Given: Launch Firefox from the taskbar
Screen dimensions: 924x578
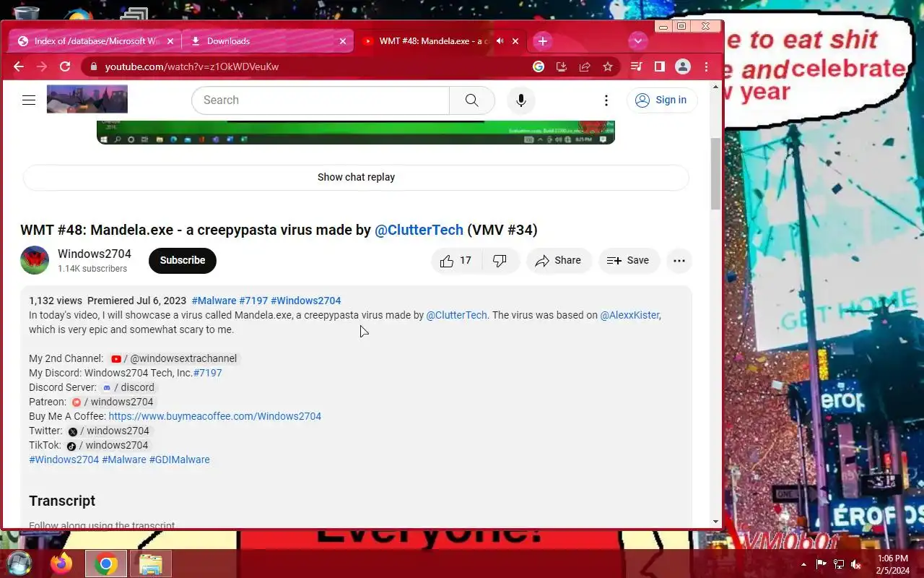Looking at the screenshot, I should (61, 564).
